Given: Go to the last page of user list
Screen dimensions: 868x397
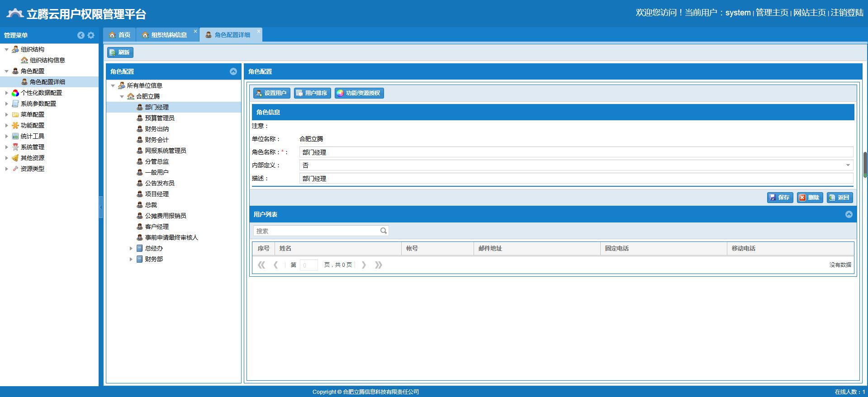Looking at the screenshot, I should (x=379, y=265).
